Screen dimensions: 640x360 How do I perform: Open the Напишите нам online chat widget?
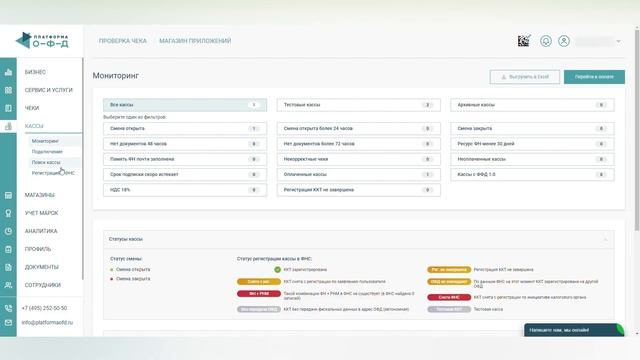(x=574, y=330)
